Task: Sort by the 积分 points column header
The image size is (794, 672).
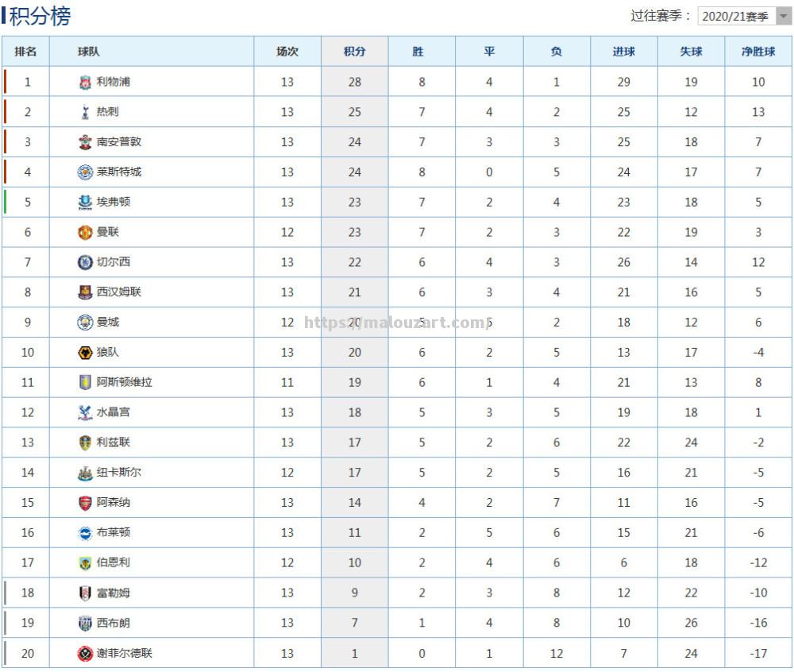Action: [x=354, y=52]
